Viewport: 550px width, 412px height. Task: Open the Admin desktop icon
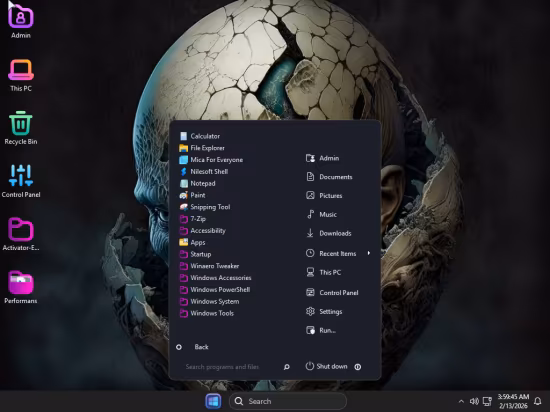tap(21, 22)
